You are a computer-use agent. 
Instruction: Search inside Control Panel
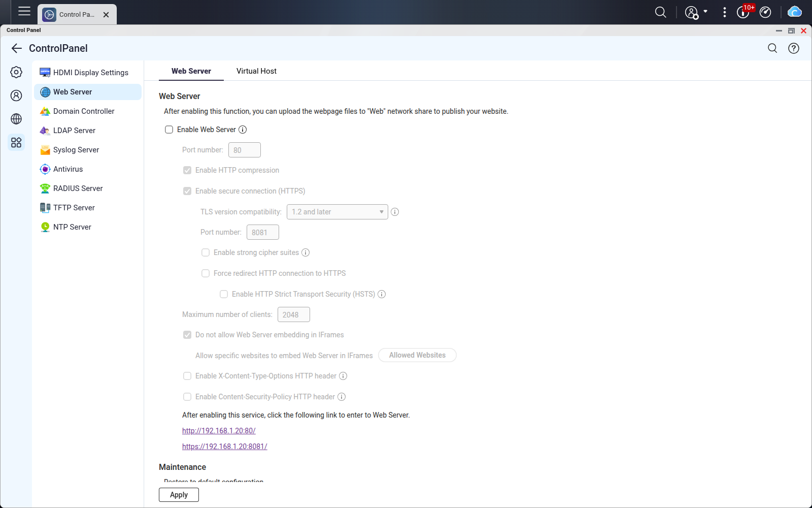(772, 48)
